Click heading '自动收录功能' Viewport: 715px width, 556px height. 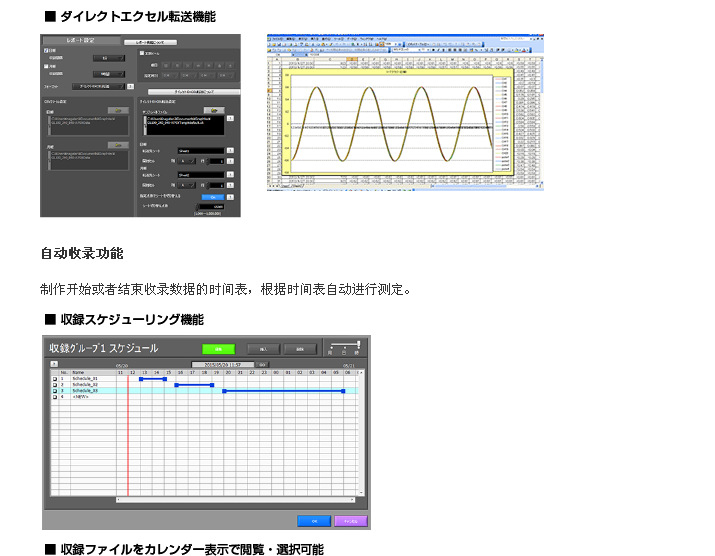pos(82,253)
